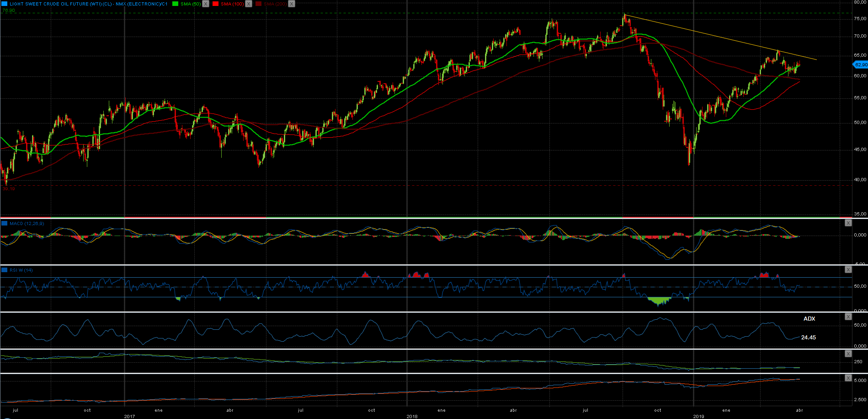Image resolution: width=868 pixels, height=419 pixels.
Task: Close the MACD indicator panel
Action: tap(848, 223)
